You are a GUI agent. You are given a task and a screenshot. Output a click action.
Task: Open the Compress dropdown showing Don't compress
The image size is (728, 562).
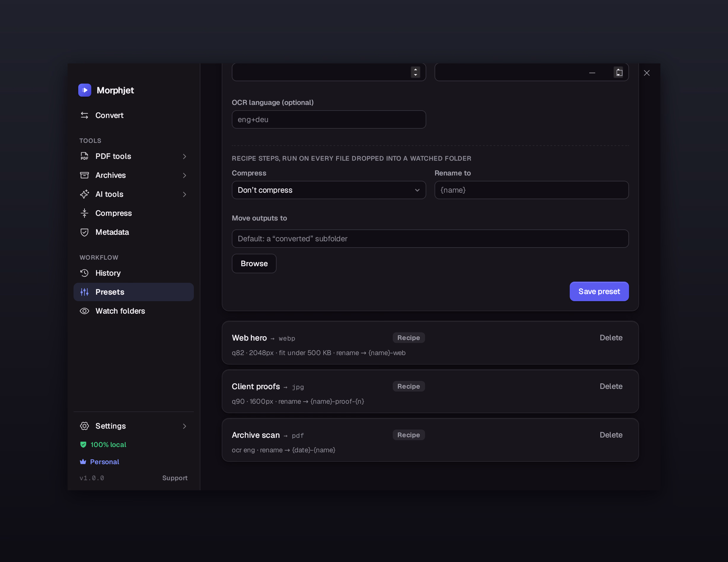pyautogui.click(x=329, y=190)
